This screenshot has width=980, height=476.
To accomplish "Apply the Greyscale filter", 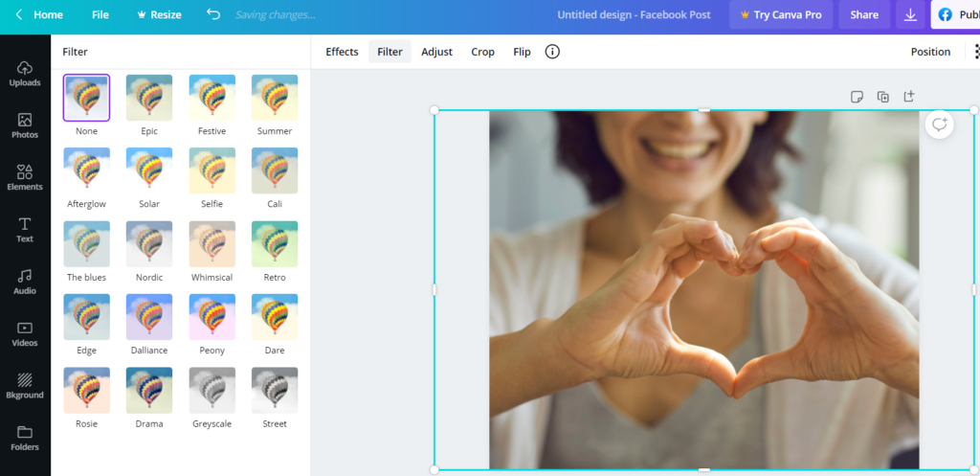I will tap(212, 391).
